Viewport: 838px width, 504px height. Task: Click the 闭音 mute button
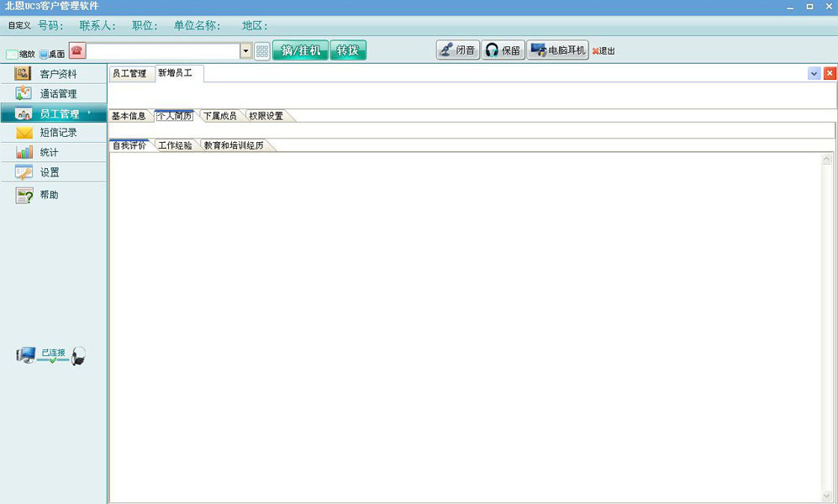tap(458, 50)
